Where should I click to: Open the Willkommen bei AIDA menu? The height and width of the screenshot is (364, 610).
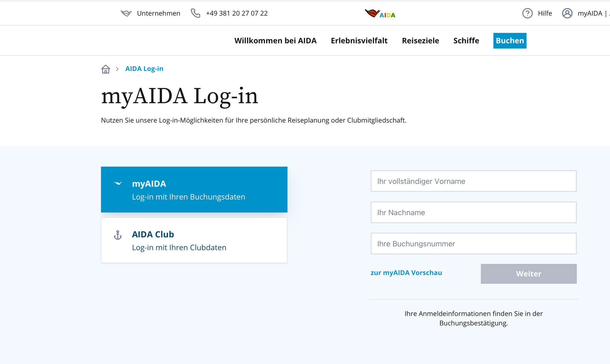(x=275, y=41)
